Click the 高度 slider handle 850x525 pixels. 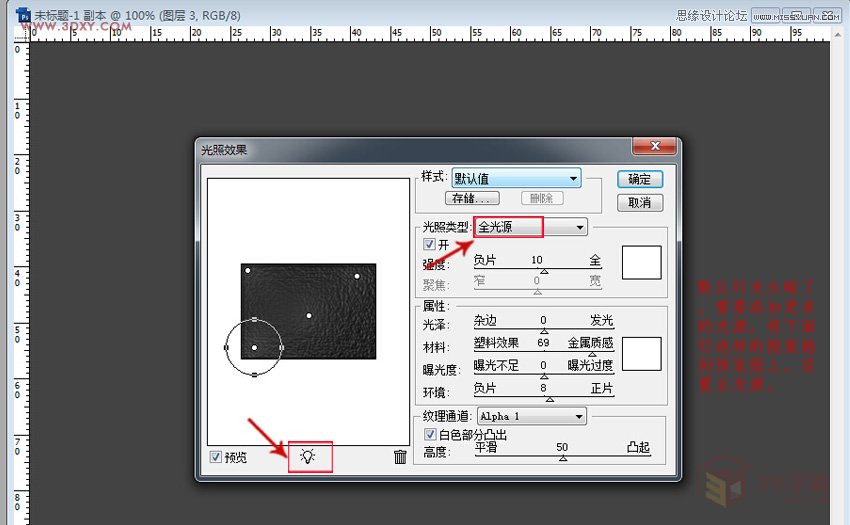[563, 458]
